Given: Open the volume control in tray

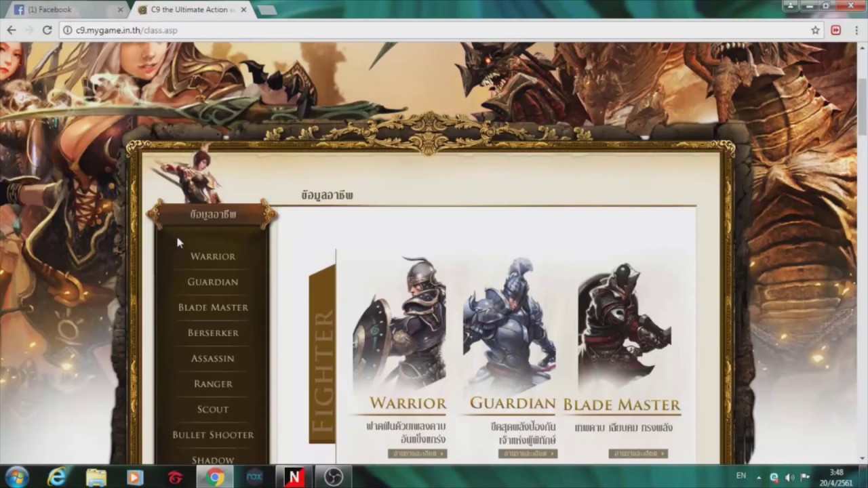Looking at the screenshot, I should [x=790, y=477].
